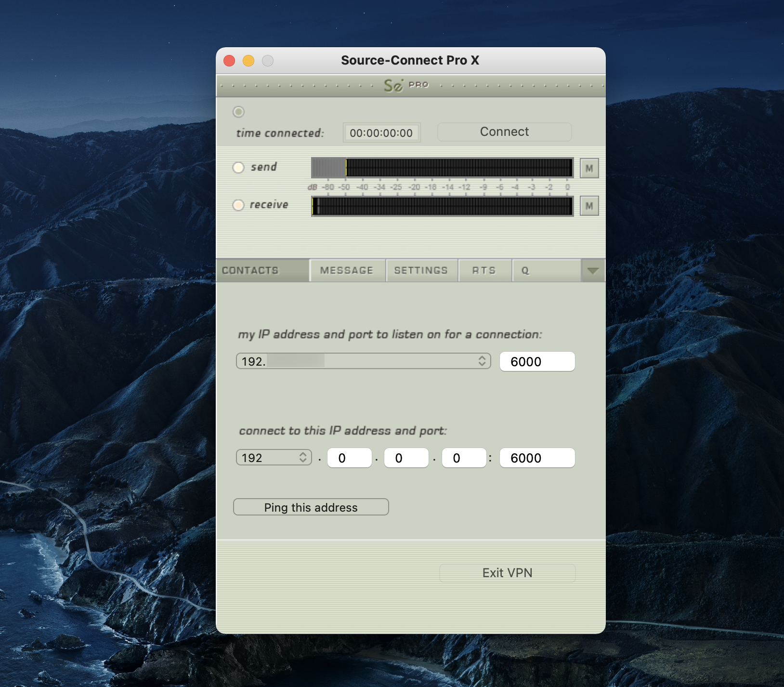Open the RTS tab

tap(484, 271)
